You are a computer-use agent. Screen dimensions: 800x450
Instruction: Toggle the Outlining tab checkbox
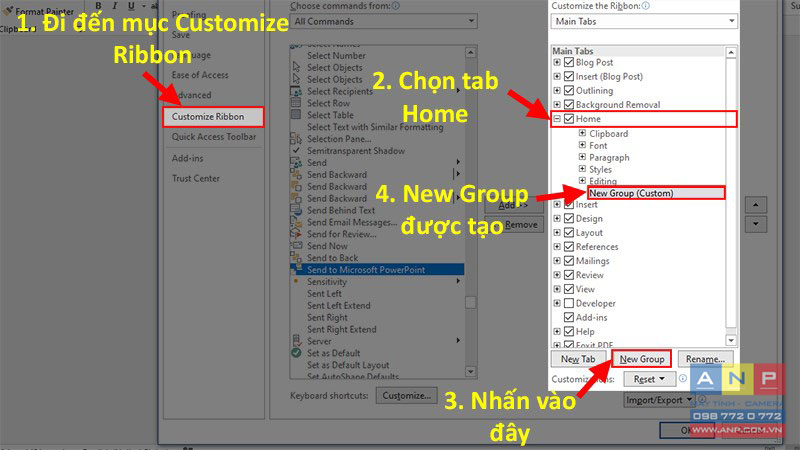(x=569, y=90)
